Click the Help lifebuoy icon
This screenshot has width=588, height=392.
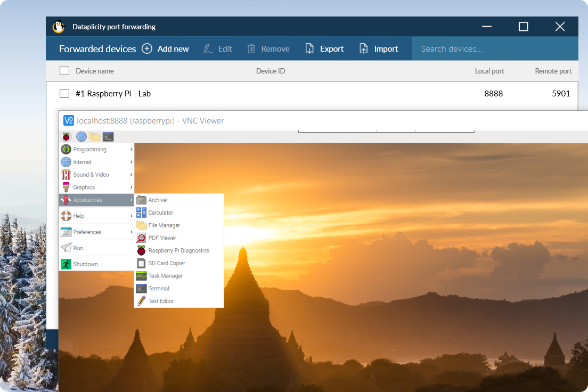(x=66, y=216)
